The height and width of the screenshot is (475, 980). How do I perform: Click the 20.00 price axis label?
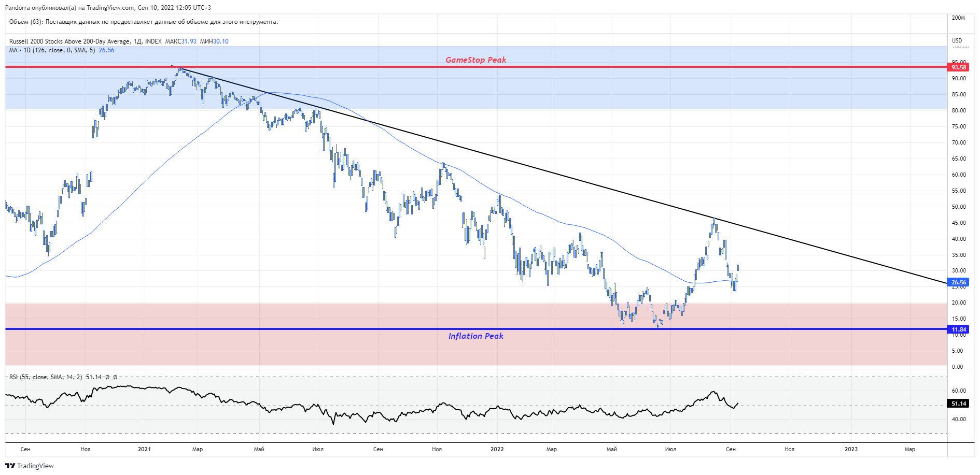(x=959, y=303)
